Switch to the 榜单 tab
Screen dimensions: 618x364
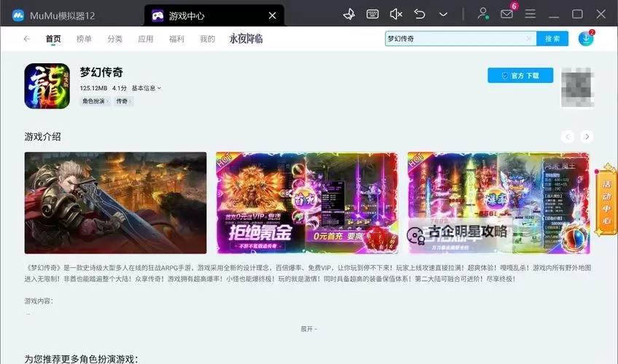click(x=84, y=39)
